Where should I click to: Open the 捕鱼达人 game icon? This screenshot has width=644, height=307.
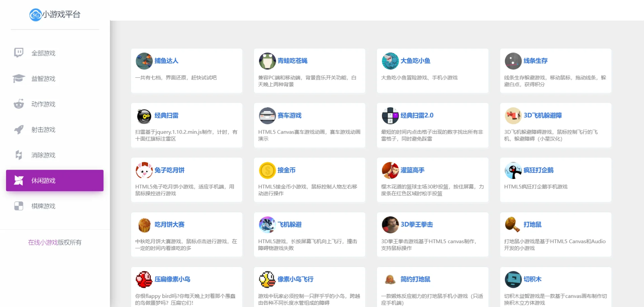click(144, 61)
